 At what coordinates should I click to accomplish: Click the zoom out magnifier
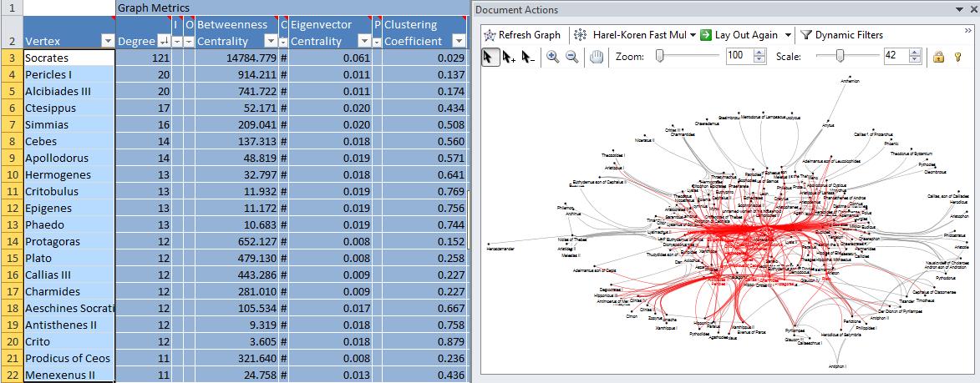point(571,57)
